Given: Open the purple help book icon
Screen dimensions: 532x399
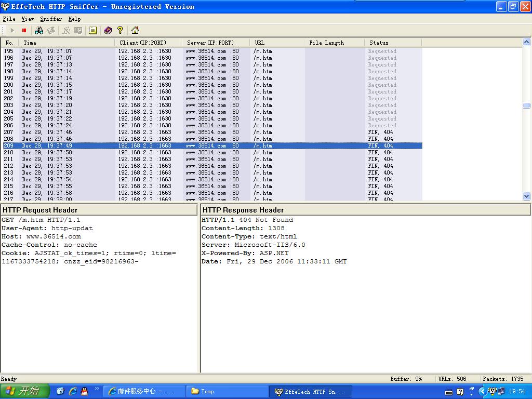Looking at the screenshot, I should pyautogui.click(x=108, y=31).
